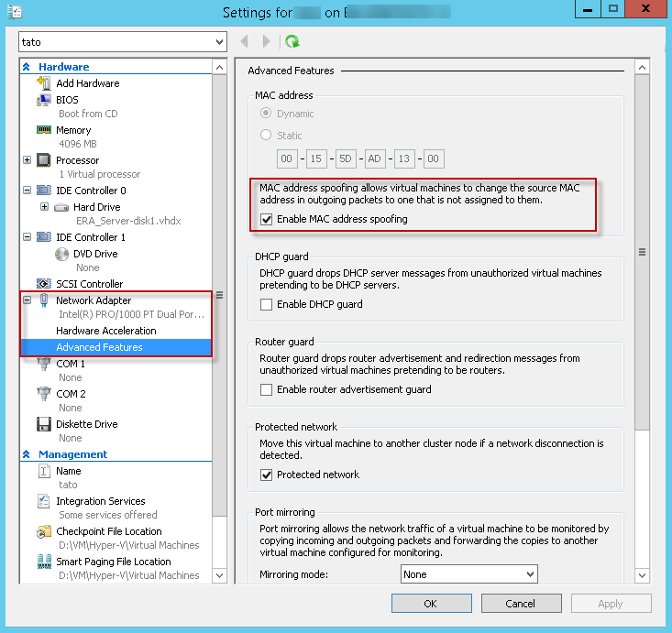The image size is (672, 633).
Task: Select the Diskette Drive icon
Action: tap(43, 424)
